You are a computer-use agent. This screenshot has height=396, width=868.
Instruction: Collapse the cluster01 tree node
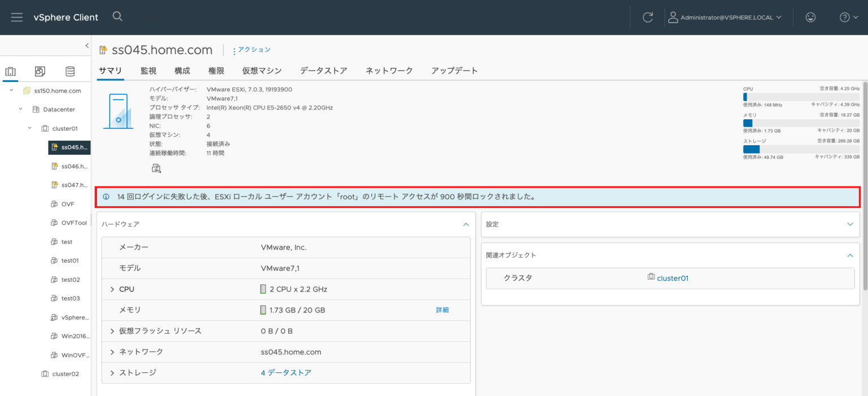tap(29, 128)
